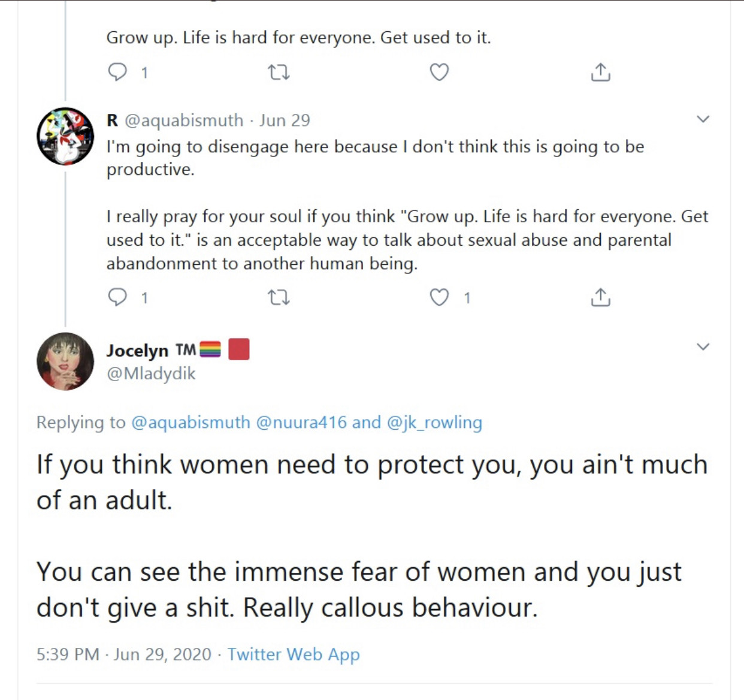744x700 pixels.
Task: Expand Jocelyn's tweet options chevron
Action: tap(703, 346)
